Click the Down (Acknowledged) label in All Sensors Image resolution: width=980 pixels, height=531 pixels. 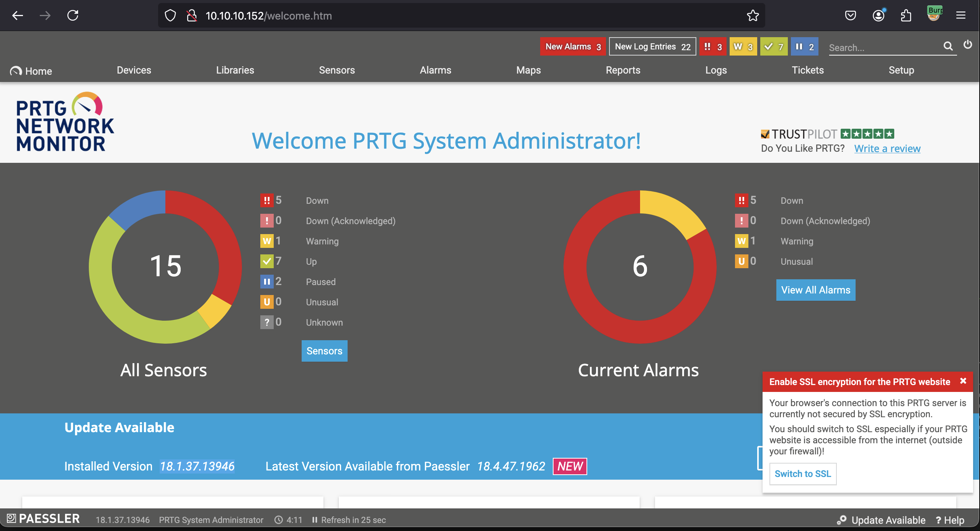click(351, 221)
